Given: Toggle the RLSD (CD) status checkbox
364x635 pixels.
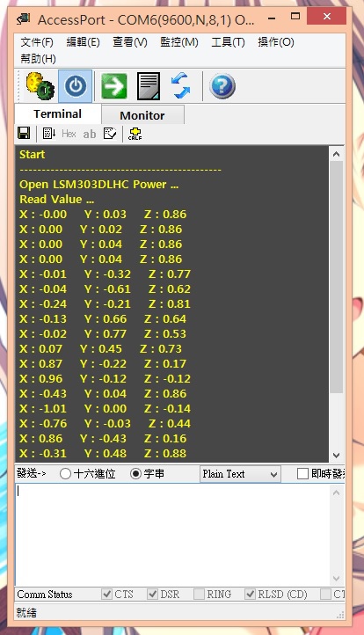Looking at the screenshot, I should (x=251, y=594).
